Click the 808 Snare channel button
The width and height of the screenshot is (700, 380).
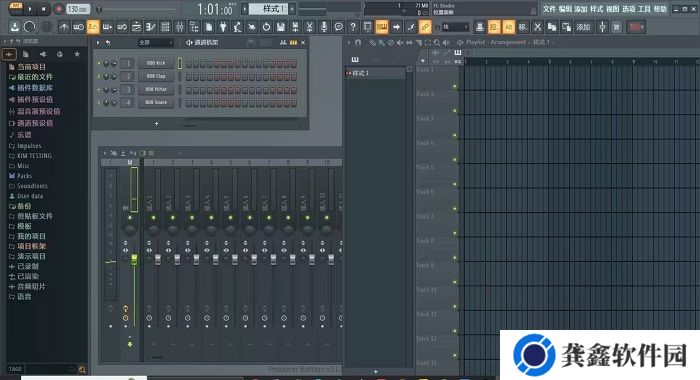click(x=156, y=102)
